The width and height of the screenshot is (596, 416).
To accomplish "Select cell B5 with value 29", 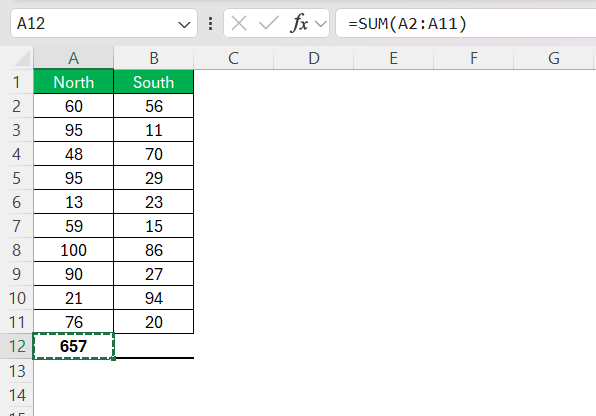I will pyautogui.click(x=154, y=178).
